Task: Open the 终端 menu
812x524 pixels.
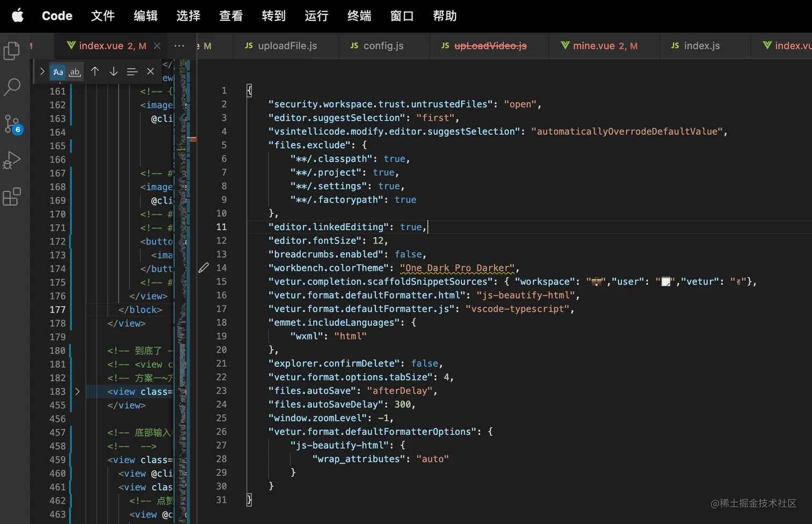Action: (359, 16)
